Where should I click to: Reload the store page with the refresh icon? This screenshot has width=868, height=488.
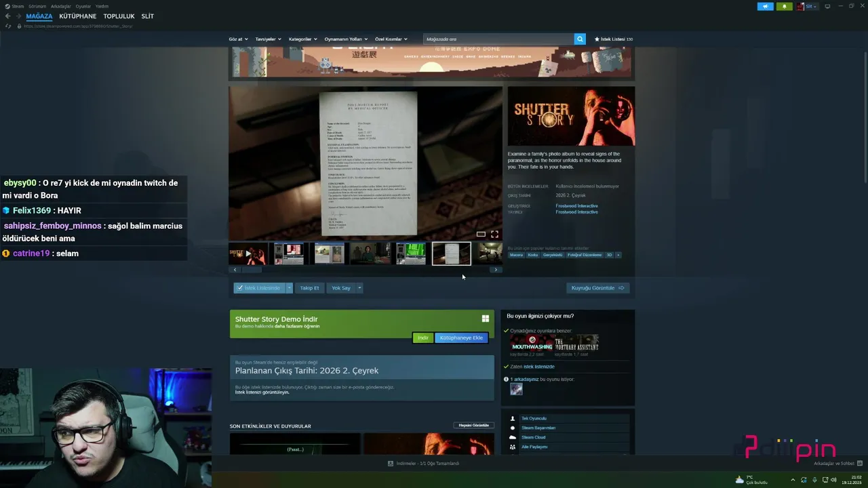tap(8, 26)
